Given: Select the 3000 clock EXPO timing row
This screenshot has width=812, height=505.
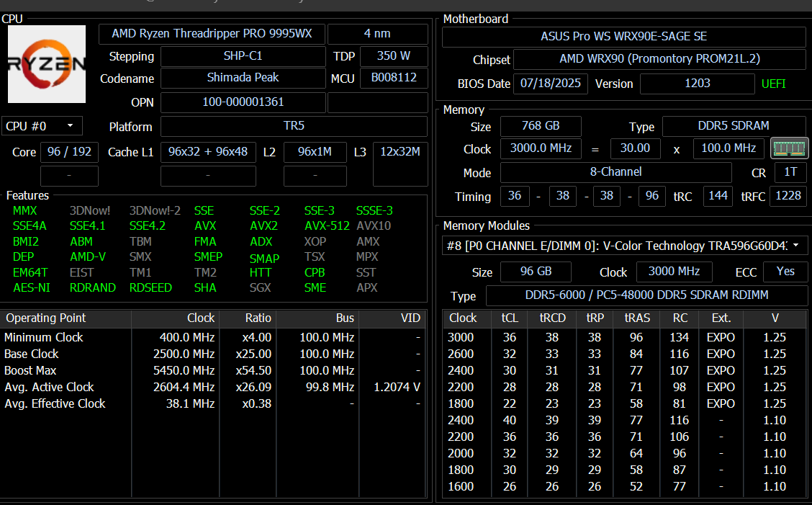Looking at the screenshot, I should (x=625, y=338).
